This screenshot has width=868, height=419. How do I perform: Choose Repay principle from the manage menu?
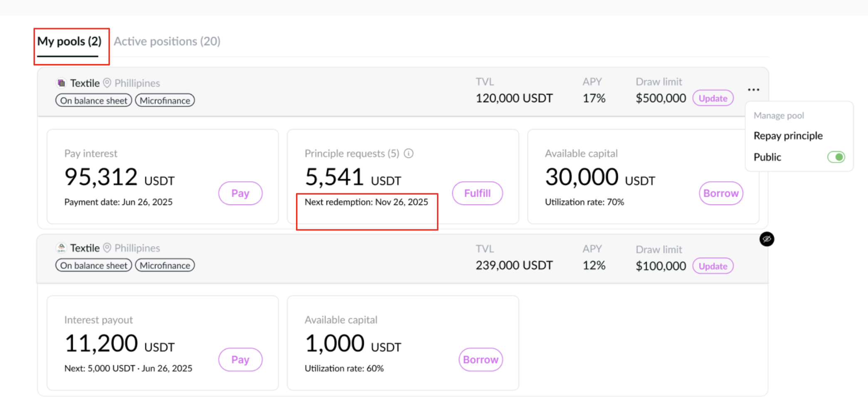(x=788, y=136)
